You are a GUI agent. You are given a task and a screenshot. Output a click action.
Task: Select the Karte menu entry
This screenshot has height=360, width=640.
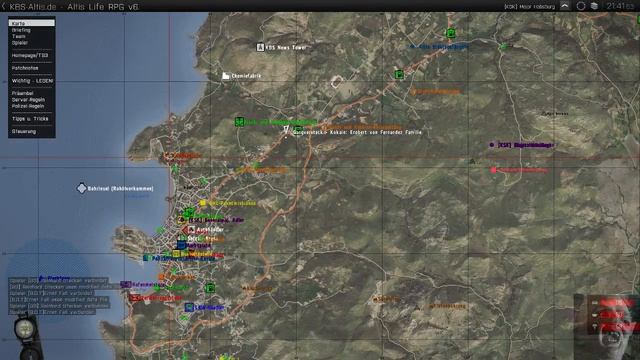[x=31, y=23]
